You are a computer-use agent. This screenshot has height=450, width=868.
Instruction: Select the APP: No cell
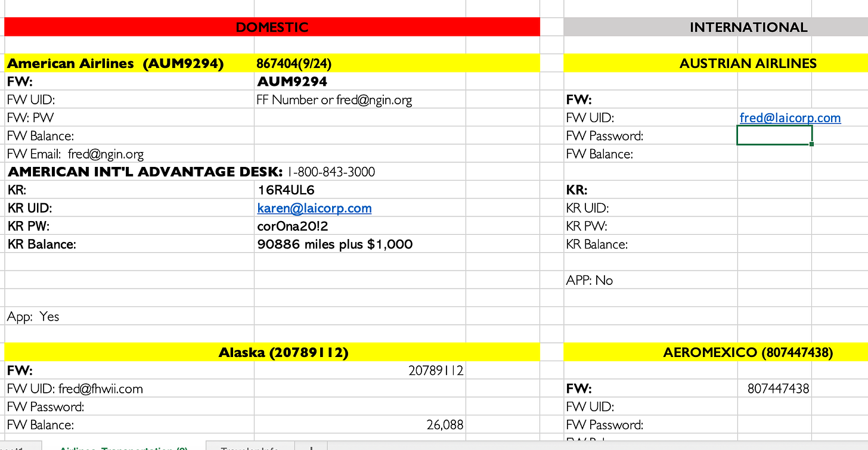[x=650, y=280]
